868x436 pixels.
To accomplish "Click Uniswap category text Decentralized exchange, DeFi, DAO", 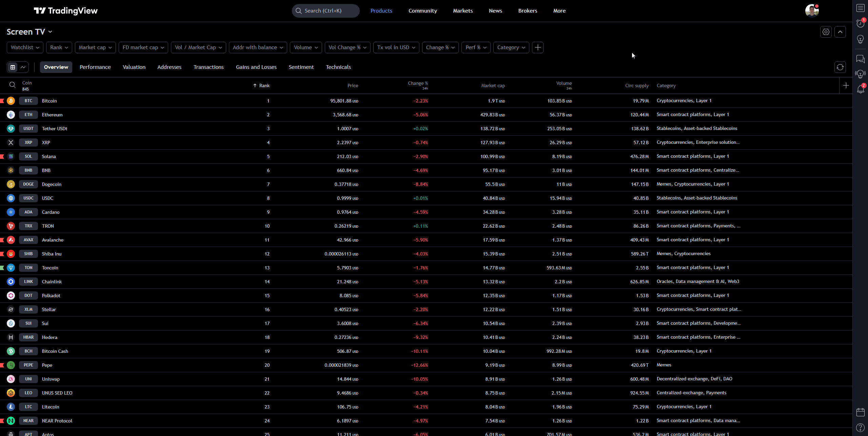I will pyautogui.click(x=694, y=379).
